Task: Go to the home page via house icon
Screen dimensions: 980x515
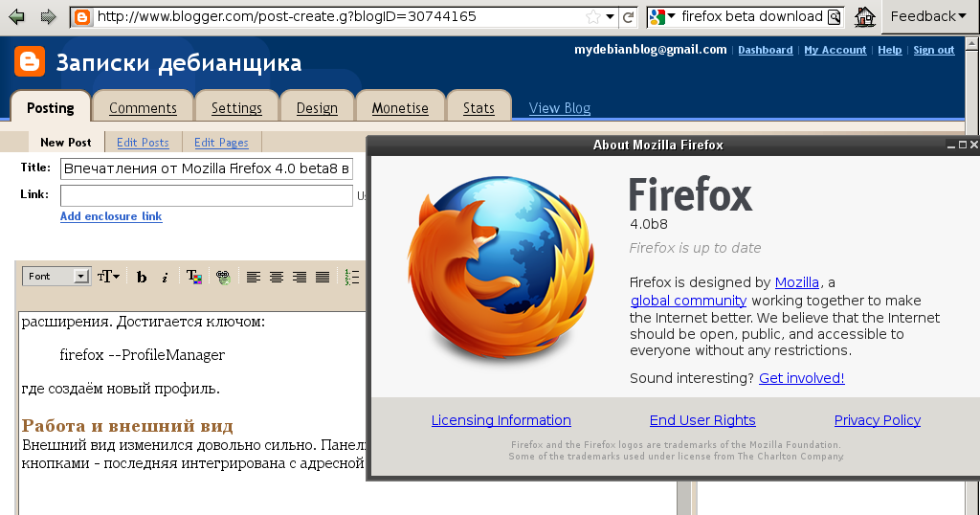Action: click(x=865, y=17)
